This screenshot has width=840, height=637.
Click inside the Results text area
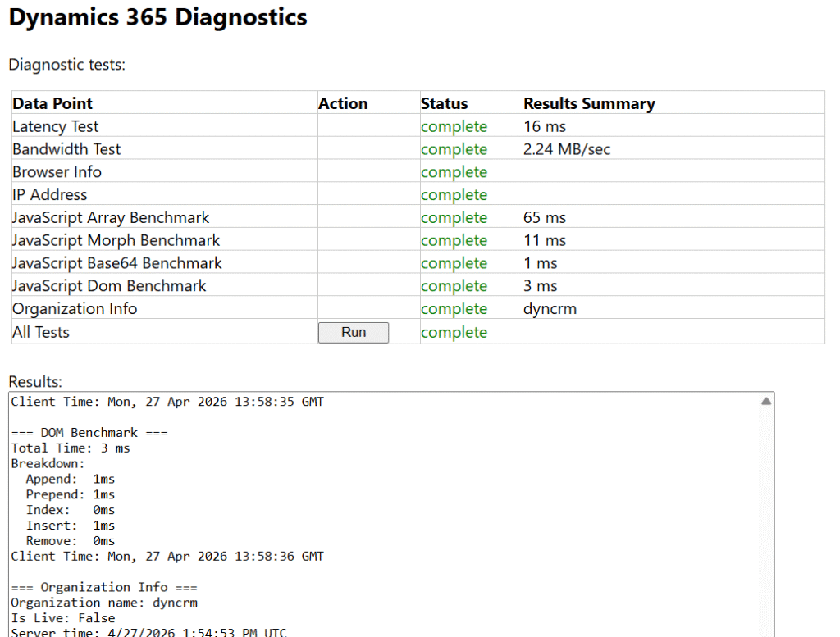[x=391, y=514]
